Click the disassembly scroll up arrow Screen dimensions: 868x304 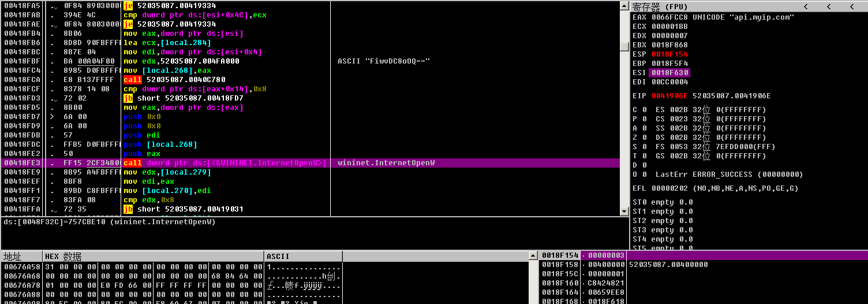coord(624,5)
